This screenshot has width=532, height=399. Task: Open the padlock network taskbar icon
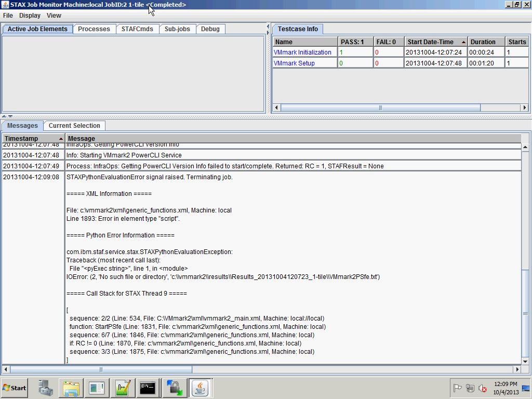[175, 388]
